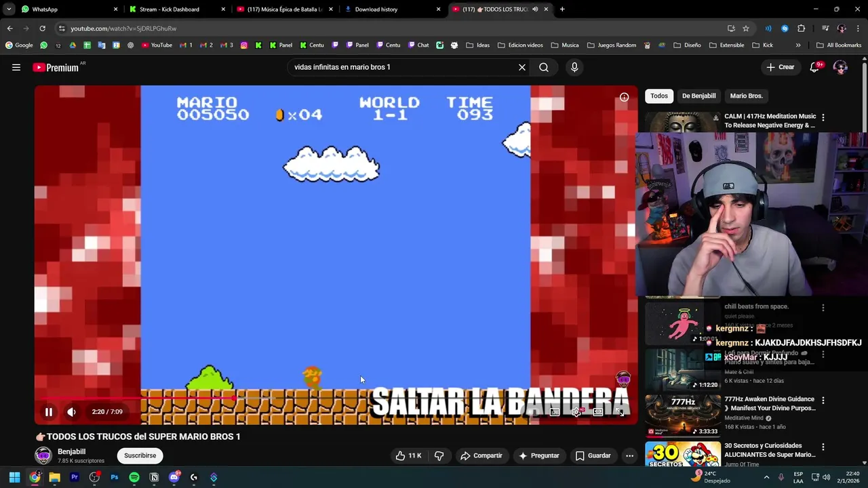Go to YouTube Premium home logo

(x=56, y=67)
